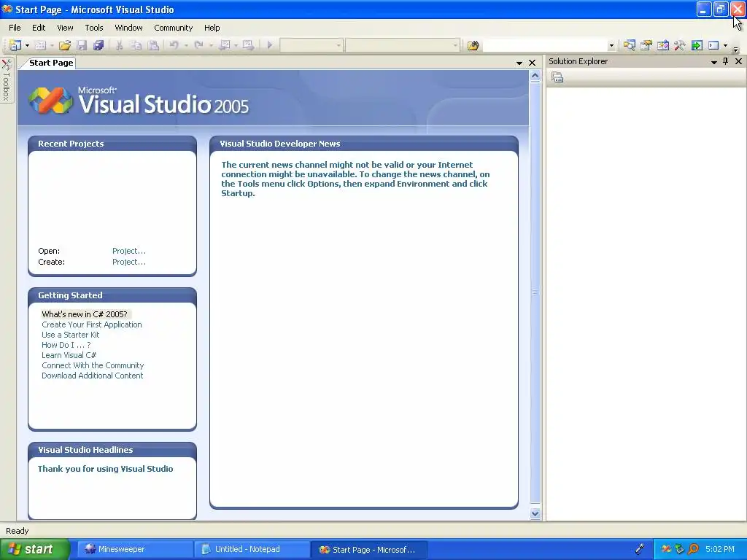747x560 pixels.
Task: Click the Save All toolbar icon
Action: [x=98, y=45]
